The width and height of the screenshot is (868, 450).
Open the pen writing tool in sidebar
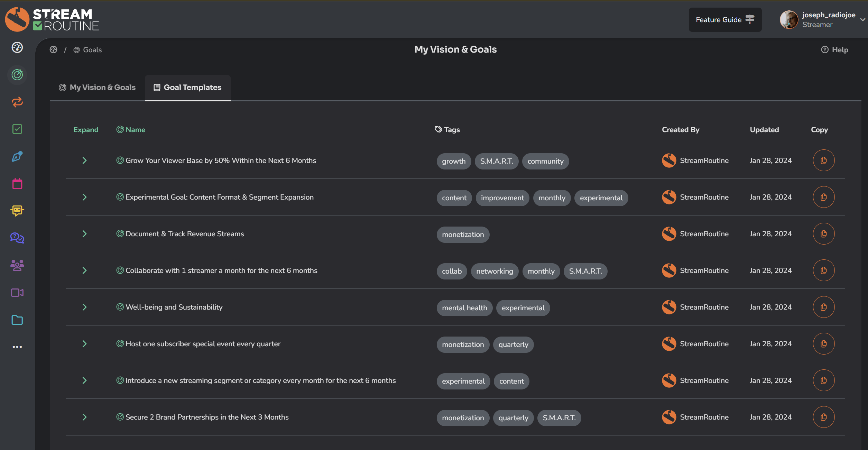pos(17,156)
